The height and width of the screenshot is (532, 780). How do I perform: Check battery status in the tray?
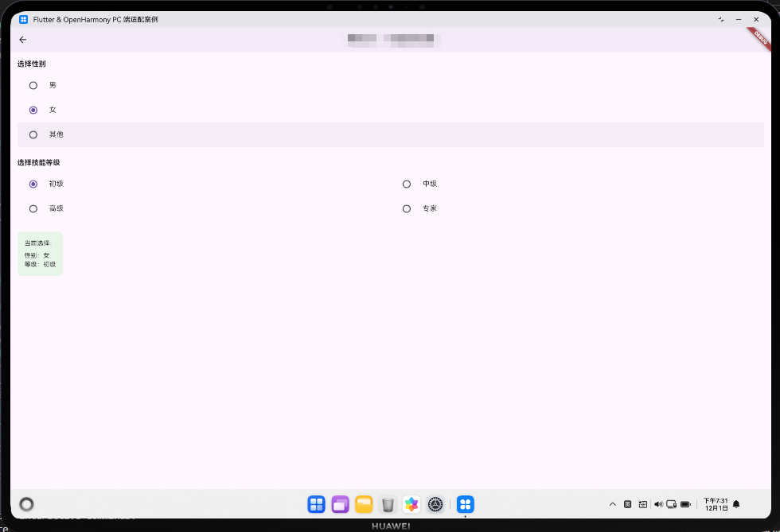(685, 504)
